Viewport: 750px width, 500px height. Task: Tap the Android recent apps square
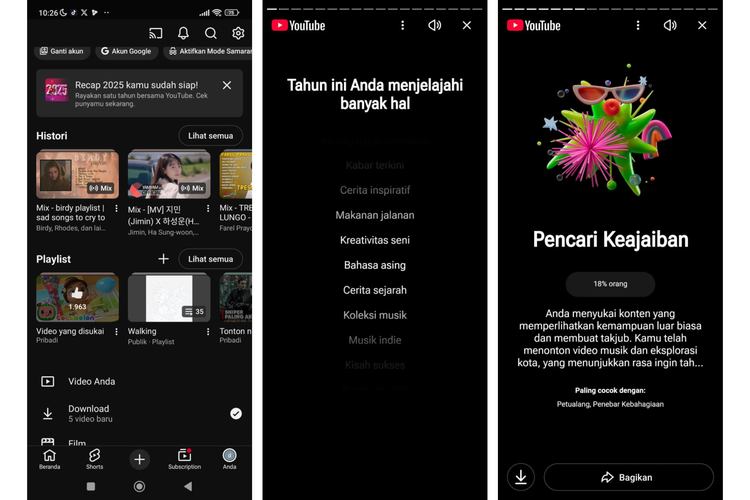(x=91, y=486)
